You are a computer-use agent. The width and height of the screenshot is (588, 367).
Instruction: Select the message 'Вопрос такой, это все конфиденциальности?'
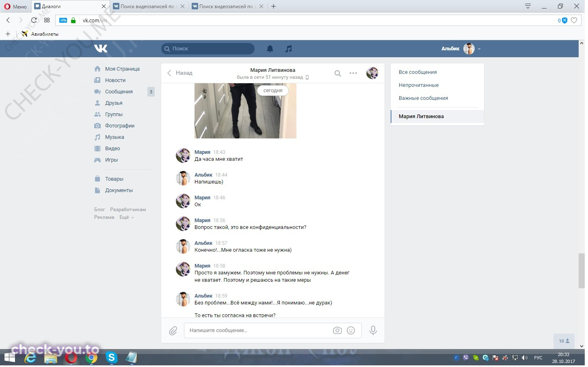click(251, 227)
